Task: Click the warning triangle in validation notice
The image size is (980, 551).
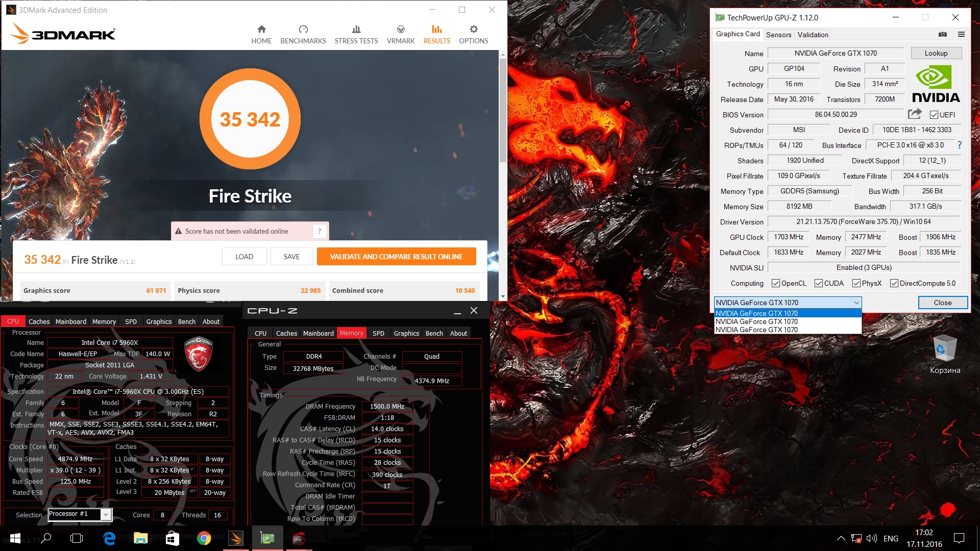Action: (179, 231)
